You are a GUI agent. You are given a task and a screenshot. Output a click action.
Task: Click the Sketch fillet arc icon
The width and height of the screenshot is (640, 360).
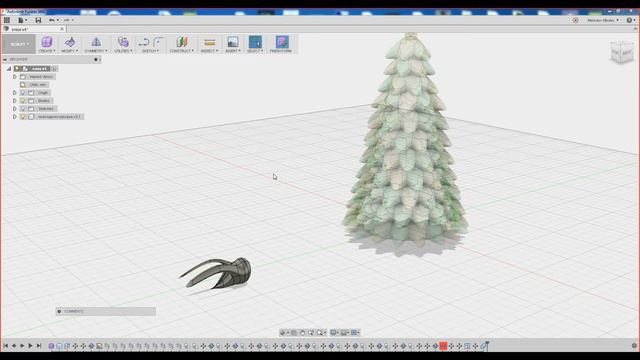click(158, 42)
